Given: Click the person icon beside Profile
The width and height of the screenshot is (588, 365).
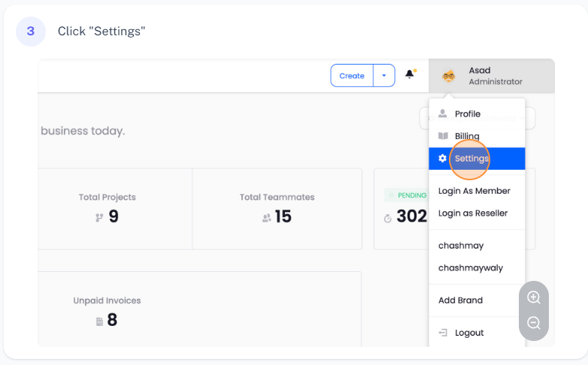Looking at the screenshot, I should point(443,114).
